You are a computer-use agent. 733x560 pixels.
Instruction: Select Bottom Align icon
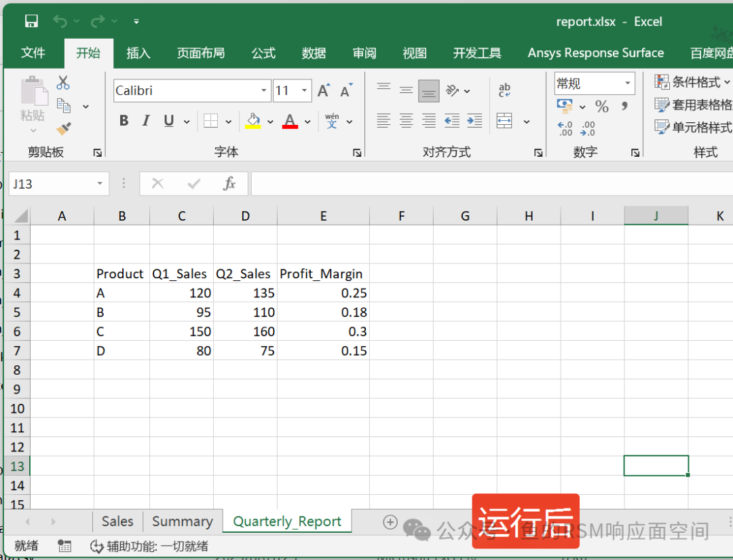429,91
